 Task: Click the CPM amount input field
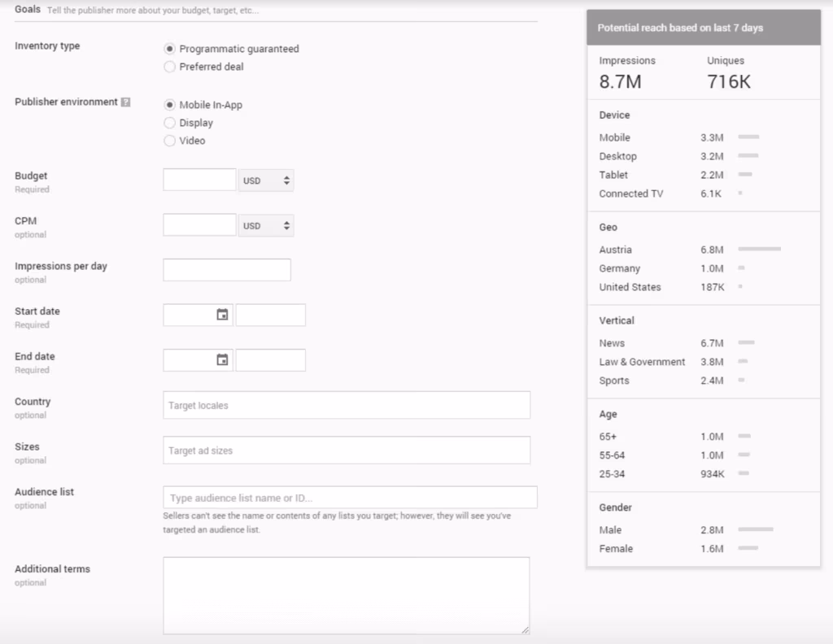coord(199,226)
